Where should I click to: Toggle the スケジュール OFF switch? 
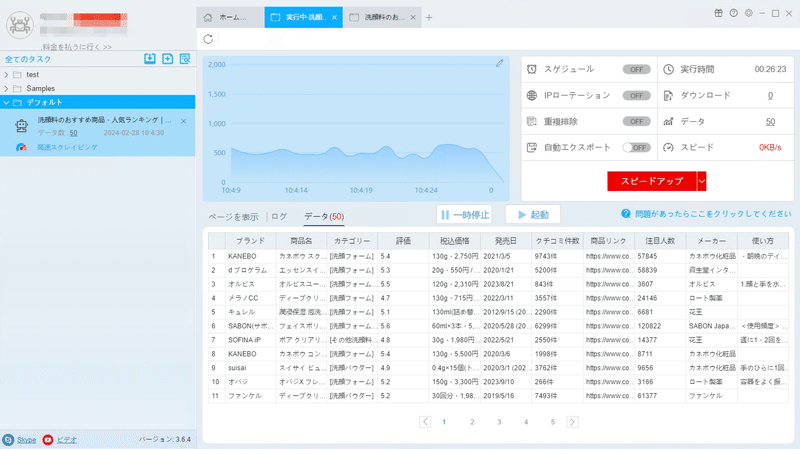coord(636,69)
